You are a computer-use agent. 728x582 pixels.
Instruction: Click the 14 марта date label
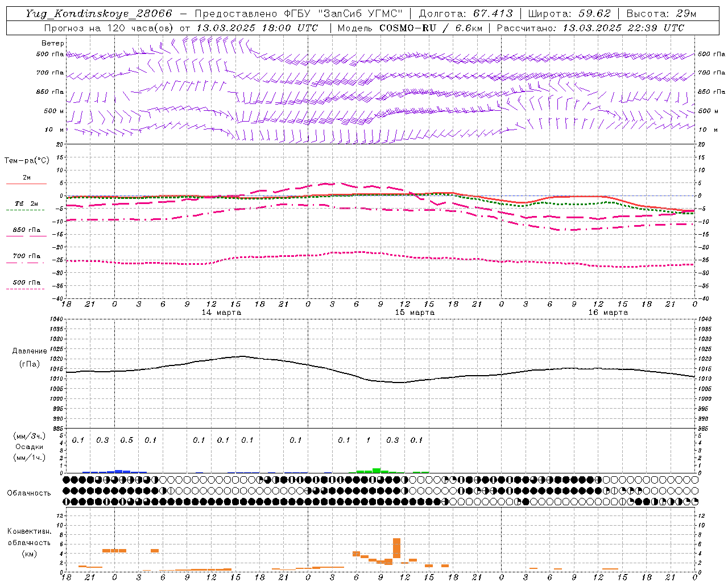(x=221, y=313)
